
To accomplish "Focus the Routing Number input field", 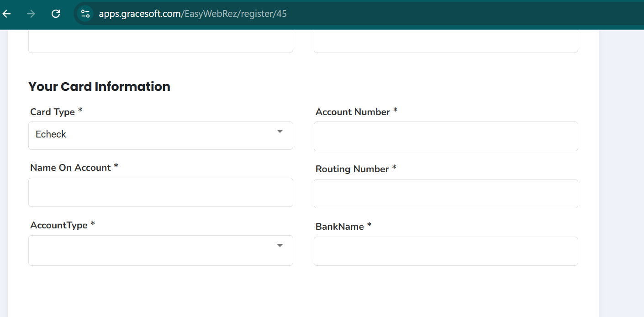I will (x=446, y=194).
